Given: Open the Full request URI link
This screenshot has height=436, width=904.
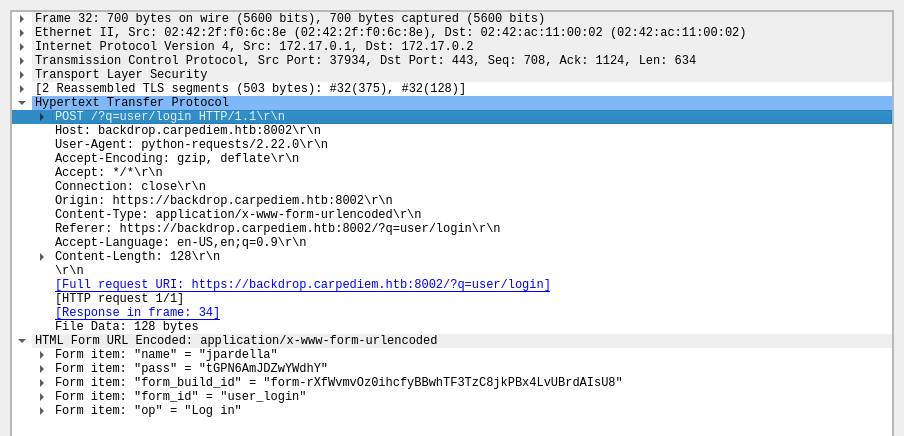Looking at the screenshot, I should pos(302,285).
